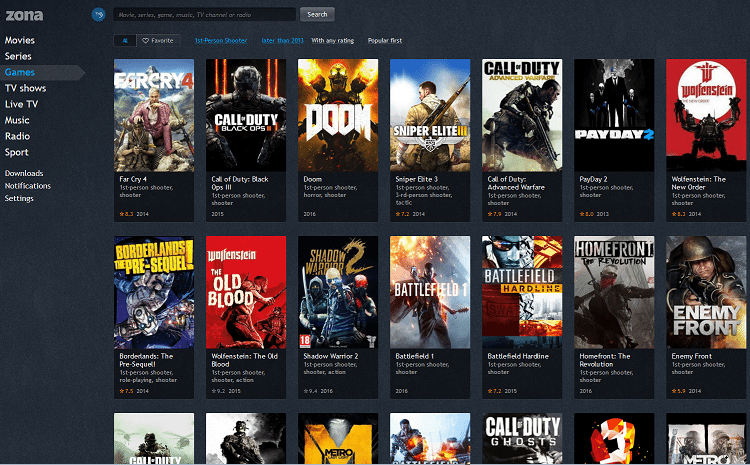Viewport: 750px width, 465px height.
Task: Open the With any rating filter
Action: pos(332,41)
